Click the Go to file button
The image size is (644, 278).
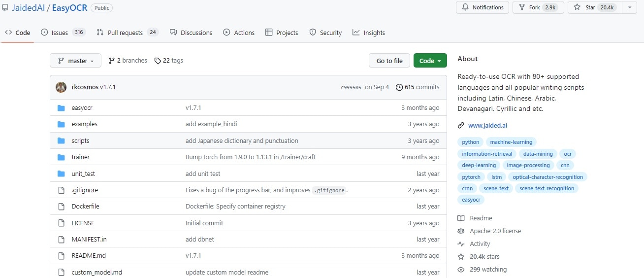point(389,61)
